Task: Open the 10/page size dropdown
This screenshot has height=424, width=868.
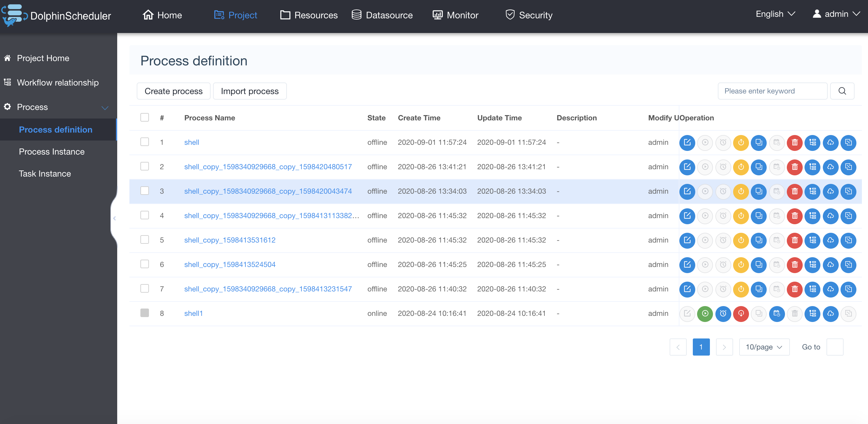Action: click(x=764, y=347)
